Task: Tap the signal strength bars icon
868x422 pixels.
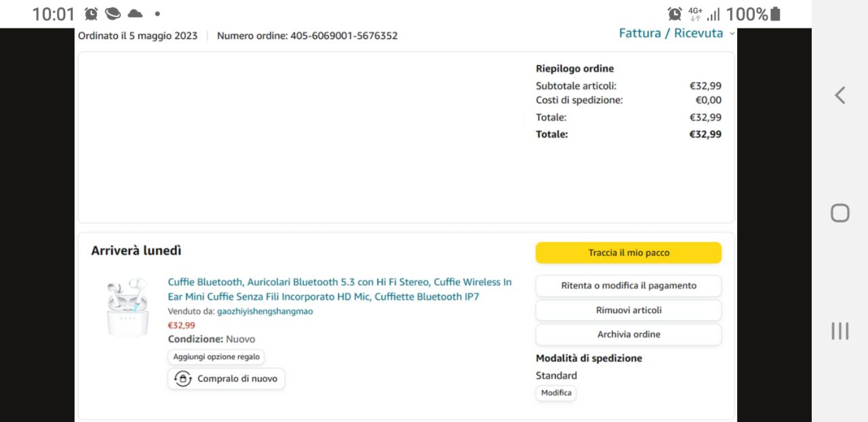Action: [713, 14]
